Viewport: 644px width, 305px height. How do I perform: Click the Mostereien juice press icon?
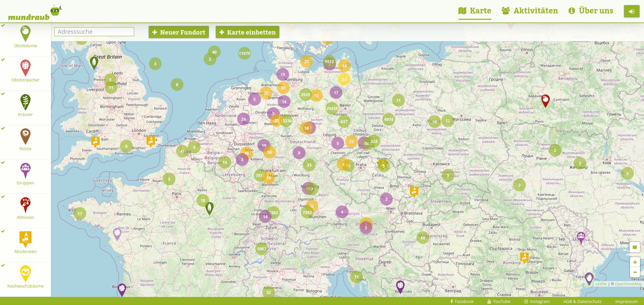point(25,239)
